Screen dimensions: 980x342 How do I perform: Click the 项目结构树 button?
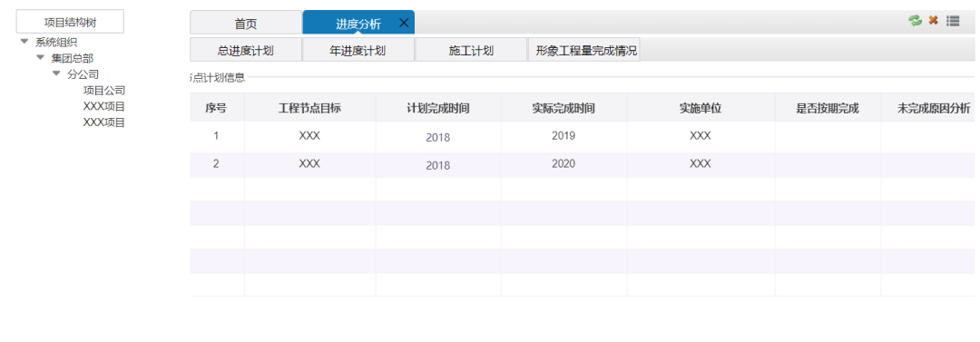tap(70, 22)
